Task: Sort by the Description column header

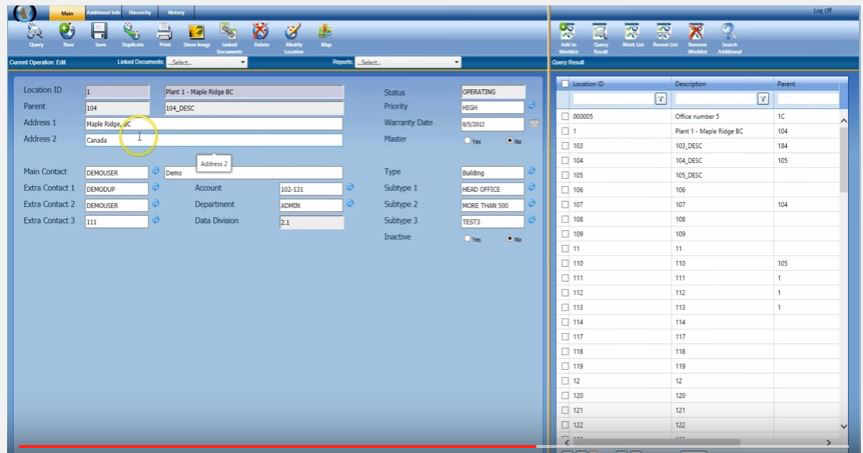Action: coord(690,84)
